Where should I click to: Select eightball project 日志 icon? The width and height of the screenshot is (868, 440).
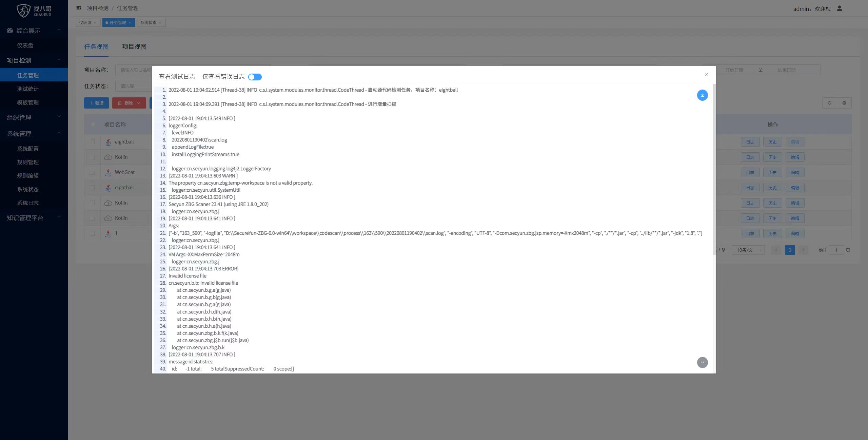pyautogui.click(x=750, y=141)
